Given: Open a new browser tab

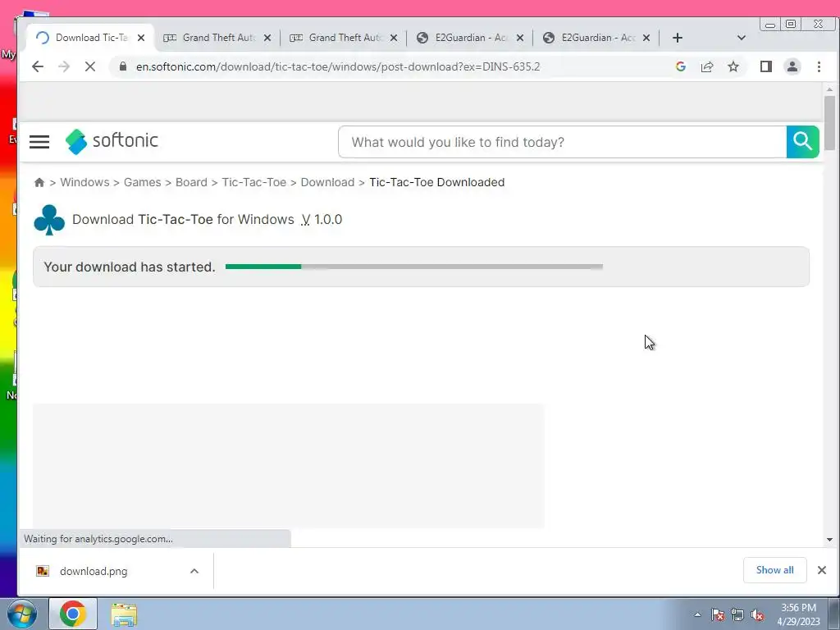Looking at the screenshot, I should pos(678,38).
